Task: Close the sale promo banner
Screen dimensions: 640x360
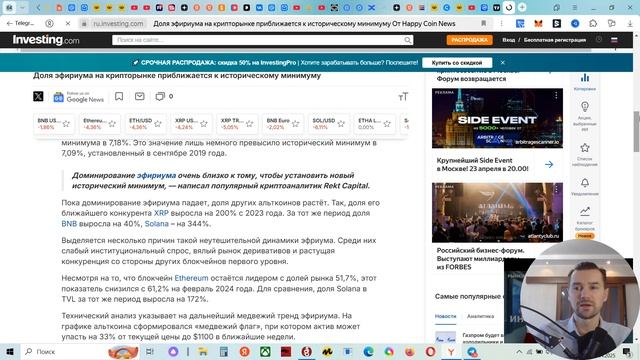Action: (x=503, y=63)
